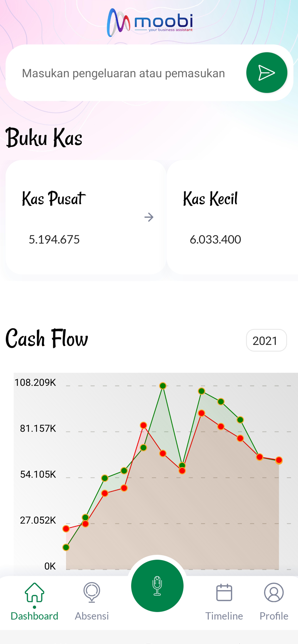Open the 2021 year dropdown
The image size is (298, 644).
pyautogui.click(x=266, y=340)
